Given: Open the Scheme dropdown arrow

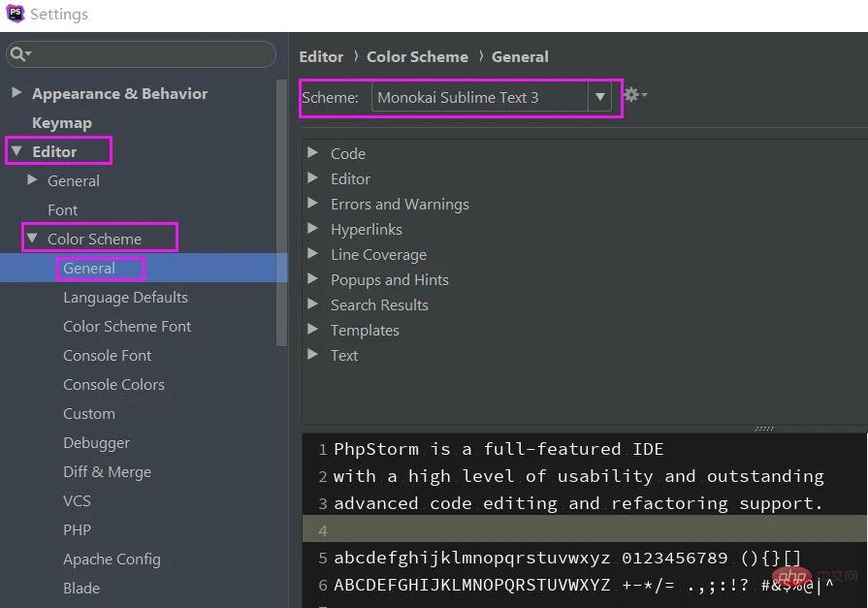Looking at the screenshot, I should (599, 97).
